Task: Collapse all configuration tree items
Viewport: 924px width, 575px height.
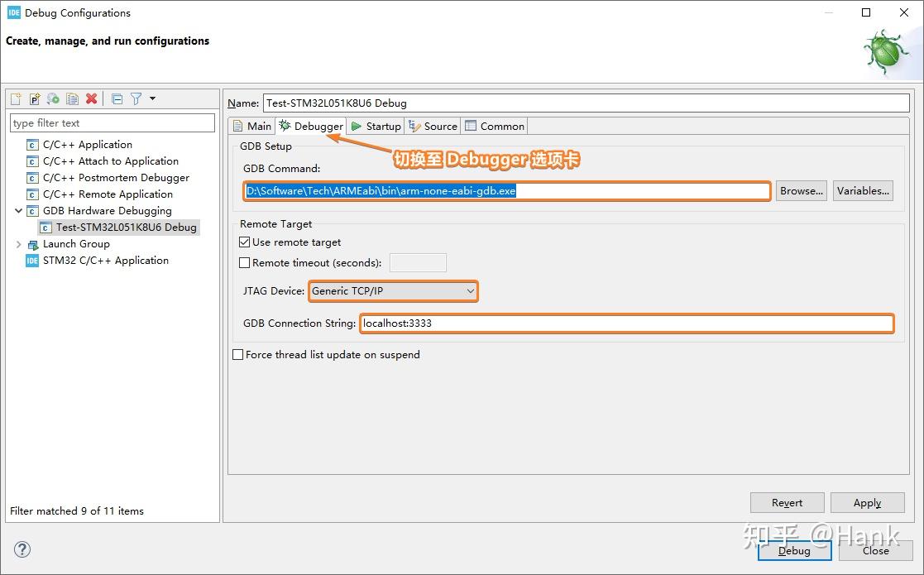Action: pos(117,99)
